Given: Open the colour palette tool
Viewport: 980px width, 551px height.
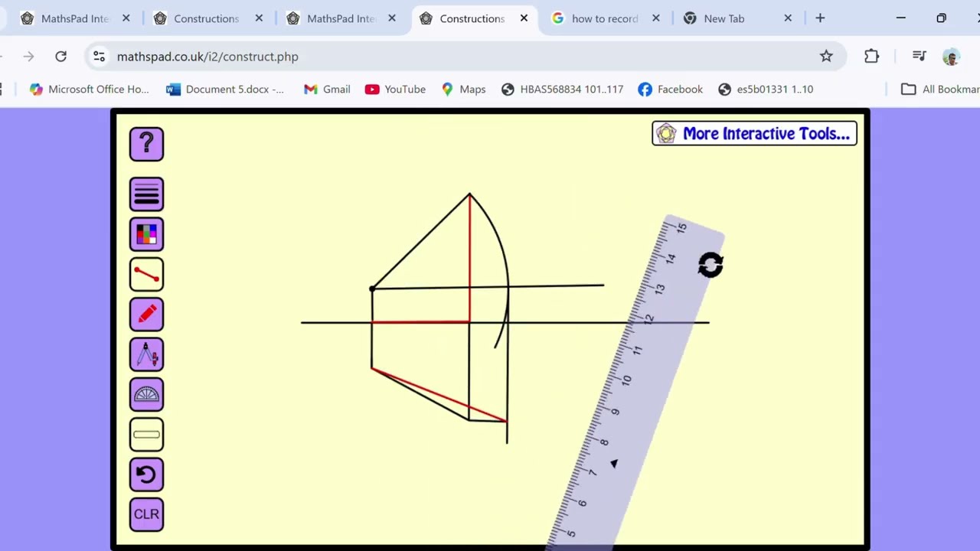Looking at the screenshot, I should tap(146, 234).
